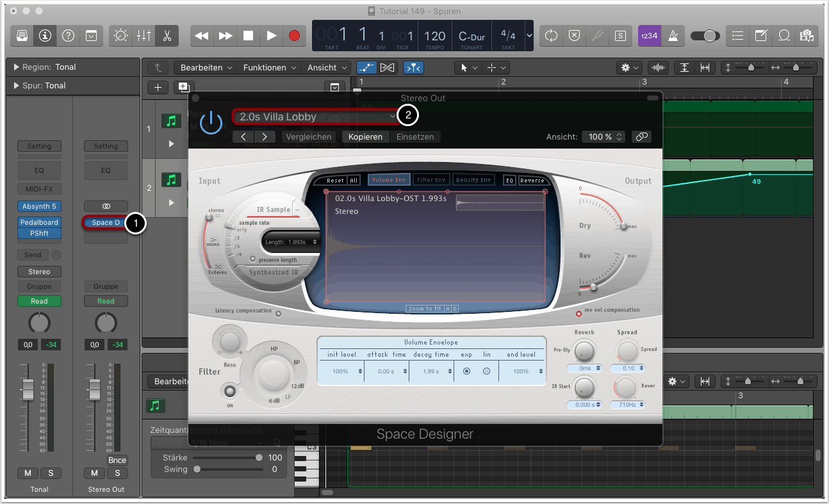Select the scissors Editors icon
The height and width of the screenshot is (504, 829).
click(167, 36)
